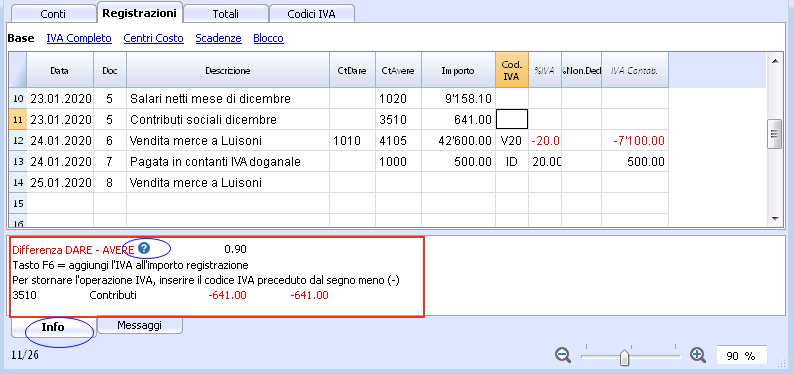Click the CtAvere value 1020
This screenshot has height=374, width=794.
[x=398, y=99]
